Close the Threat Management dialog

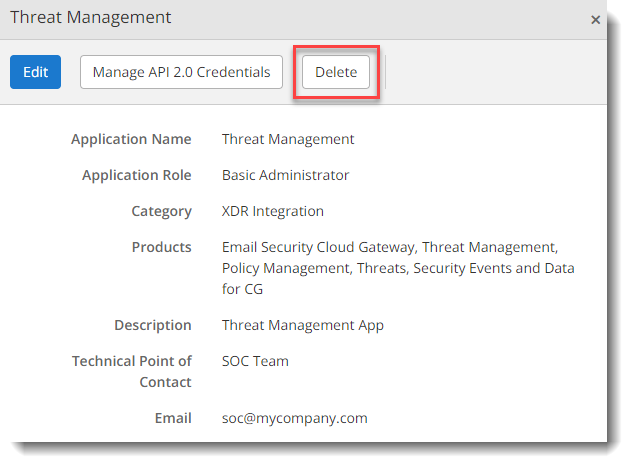point(596,19)
